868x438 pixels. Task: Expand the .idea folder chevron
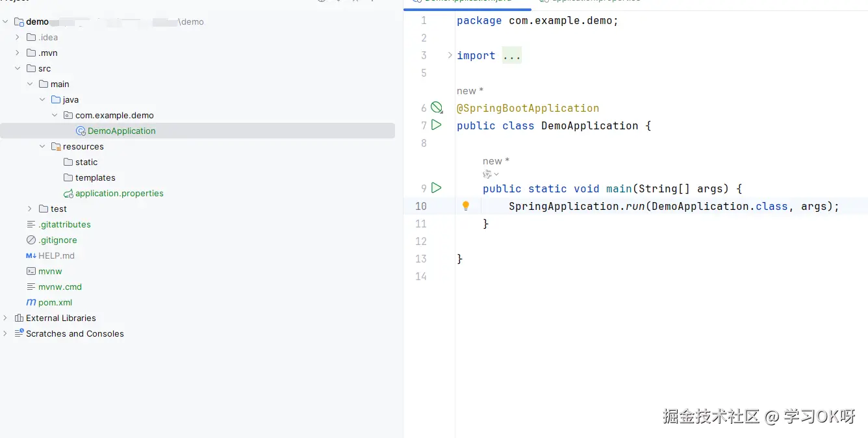pos(18,37)
